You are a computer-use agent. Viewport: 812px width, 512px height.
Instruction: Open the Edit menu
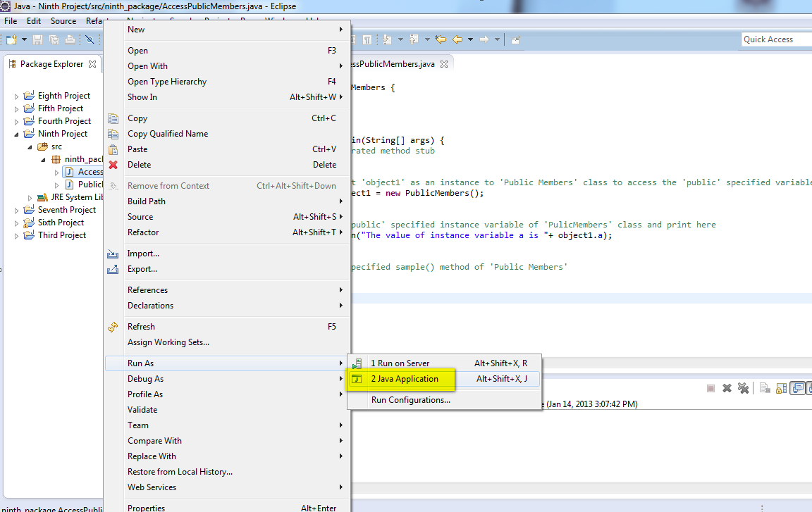[34, 20]
